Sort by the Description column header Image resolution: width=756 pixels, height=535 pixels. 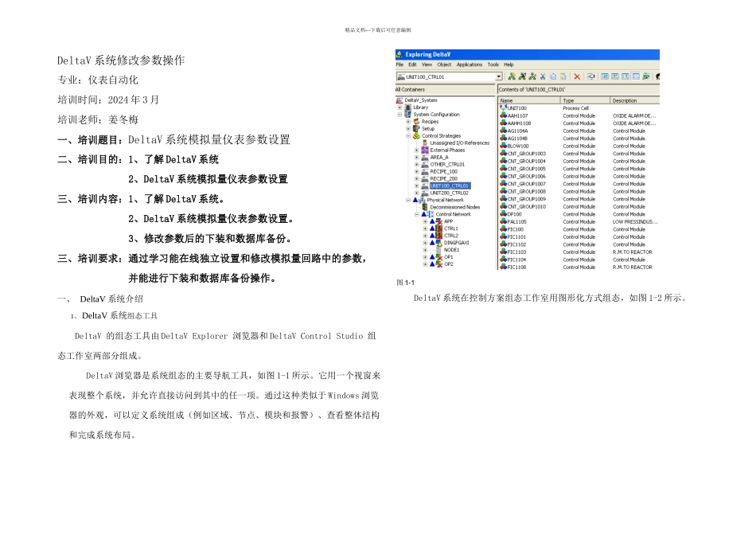[x=635, y=100]
